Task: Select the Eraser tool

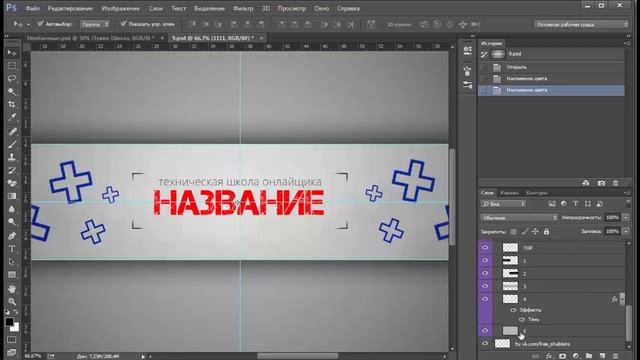Action: pos(12,183)
